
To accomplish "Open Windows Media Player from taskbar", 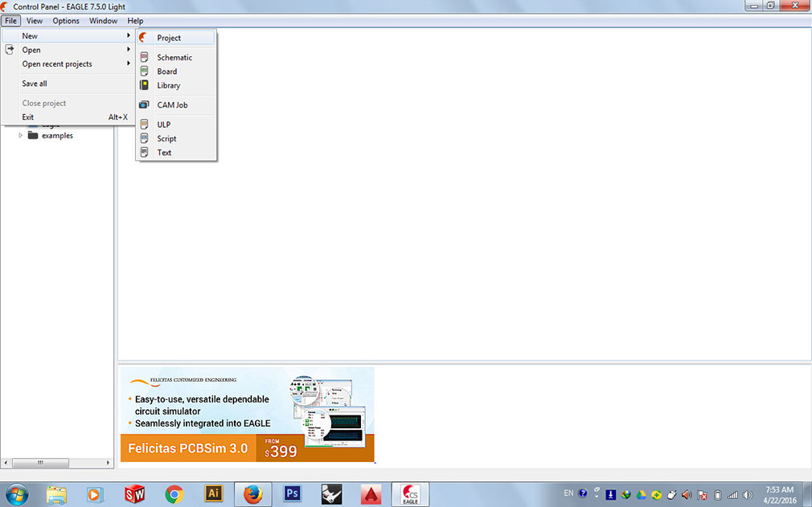I will pyautogui.click(x=96, y=495).
